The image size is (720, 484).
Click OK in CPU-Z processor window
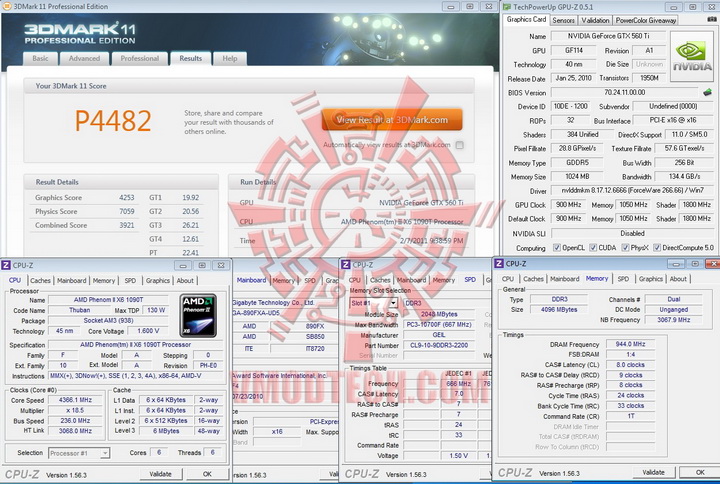tap(208, 474)
